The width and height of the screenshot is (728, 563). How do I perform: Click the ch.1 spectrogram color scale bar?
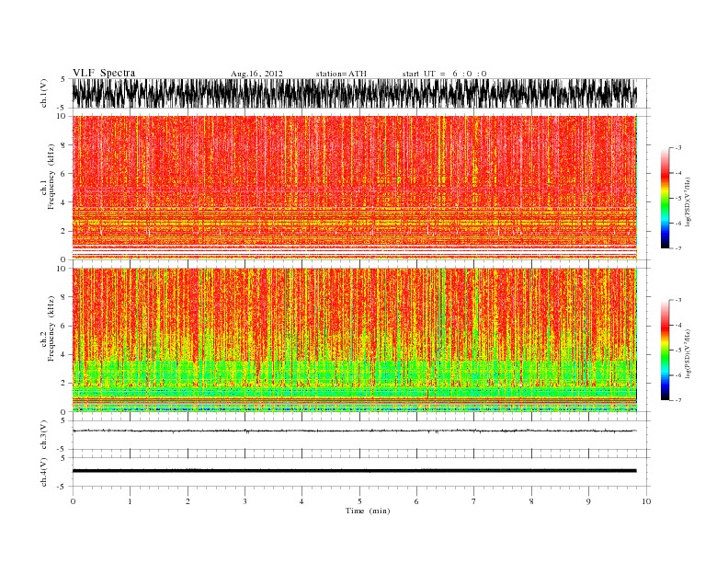(x=665, y=198)
